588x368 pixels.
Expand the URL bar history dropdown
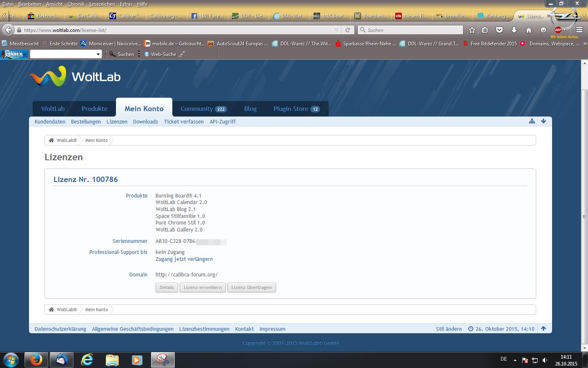click(336, 30)
